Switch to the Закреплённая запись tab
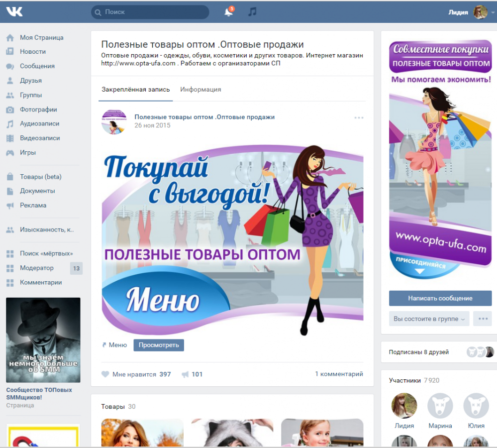The image size is (497, 448). (136, 90)
